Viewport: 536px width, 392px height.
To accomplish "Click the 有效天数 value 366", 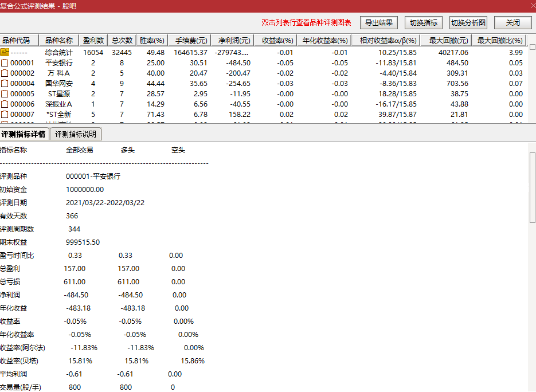I will point(72,216).
